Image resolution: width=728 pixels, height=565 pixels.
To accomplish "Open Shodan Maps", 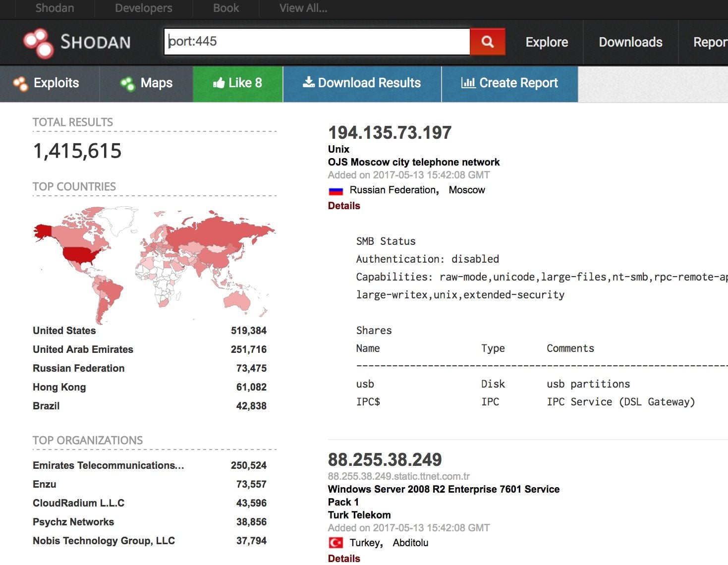I will coord(147,83).
